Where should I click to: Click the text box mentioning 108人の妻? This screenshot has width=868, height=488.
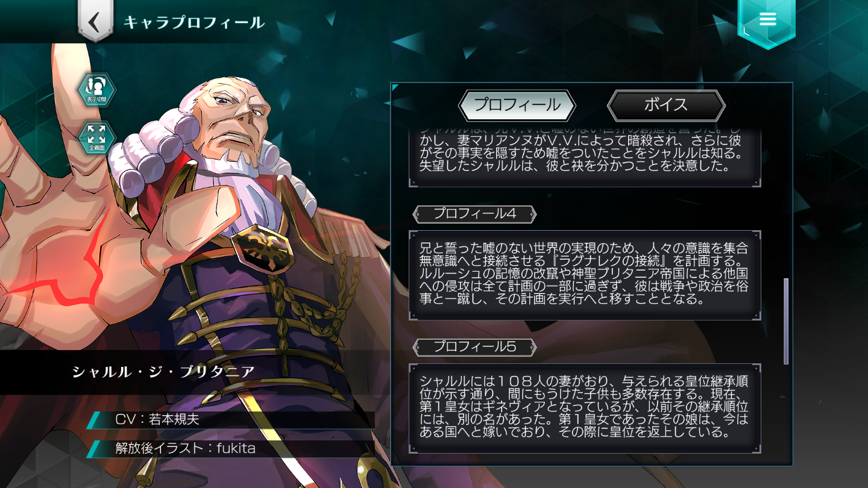585,408
